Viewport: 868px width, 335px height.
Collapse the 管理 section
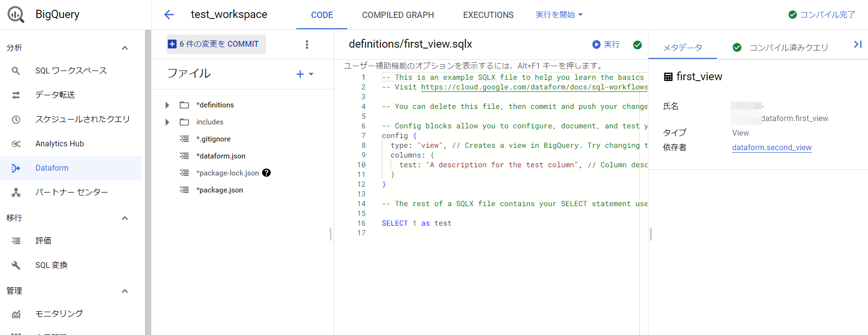125,291
